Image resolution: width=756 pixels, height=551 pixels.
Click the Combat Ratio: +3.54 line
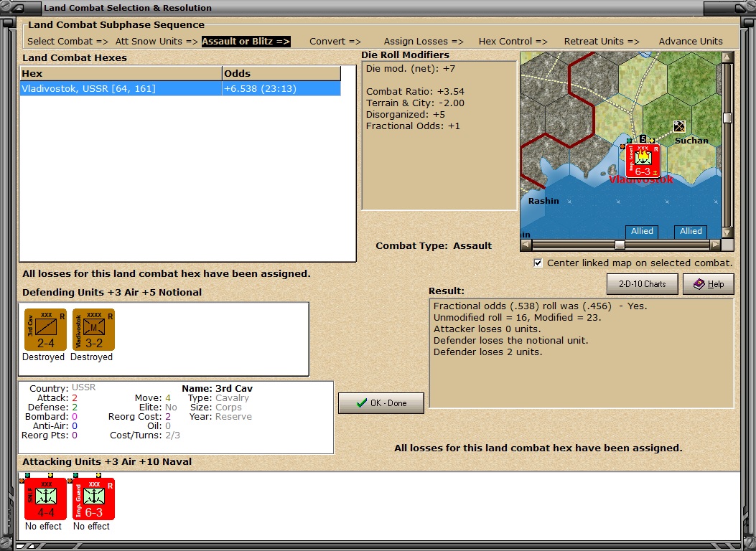coord(415,92)
